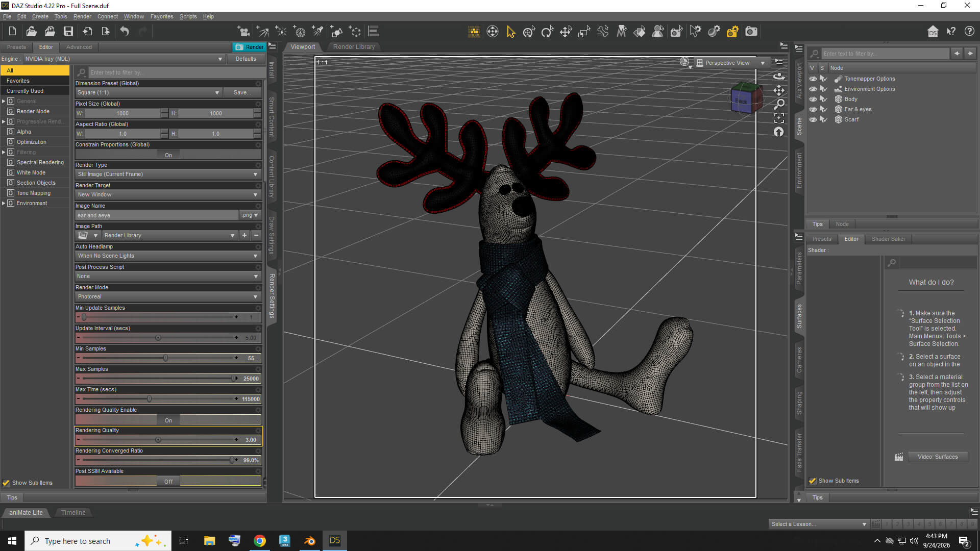The width and height of the screenshot is (980, 551).
Task: Click the New File icon in toolbar
Action: coord(12,32)
